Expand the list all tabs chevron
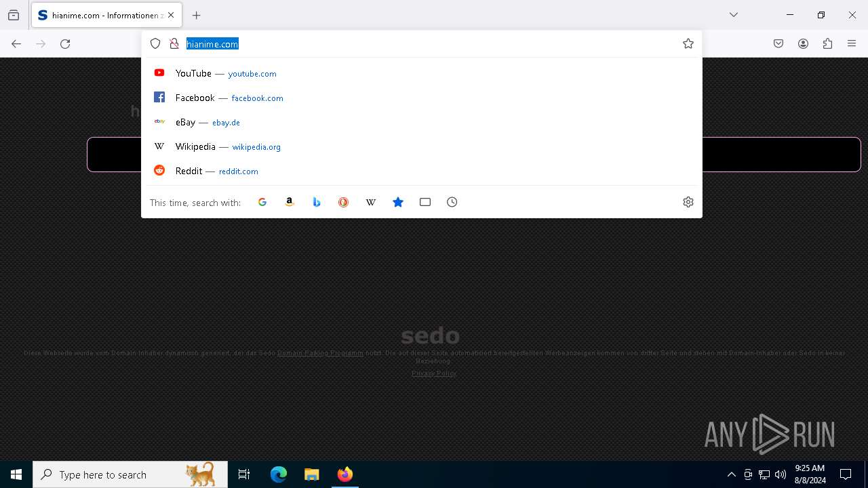Image resolution: width=868 pixels, height=488 pixels. click(x=733, y=15)
